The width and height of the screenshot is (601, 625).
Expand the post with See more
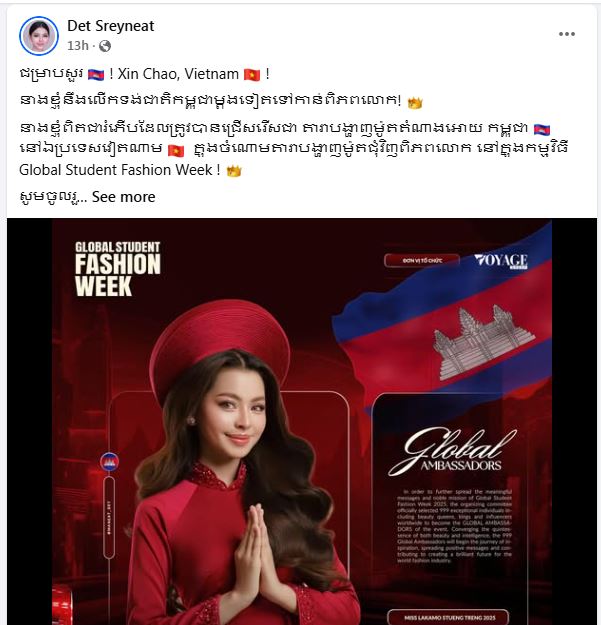[x=124, y=197]
